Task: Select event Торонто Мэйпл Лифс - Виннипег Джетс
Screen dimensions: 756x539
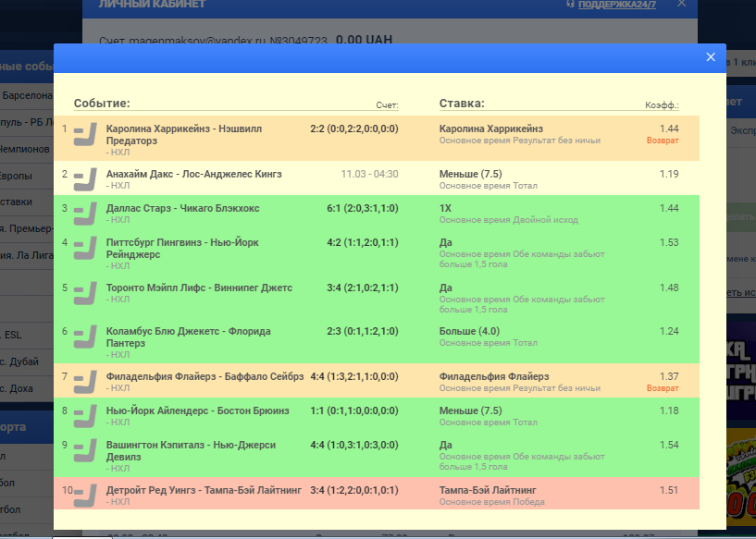Action: tap(199, 288)
